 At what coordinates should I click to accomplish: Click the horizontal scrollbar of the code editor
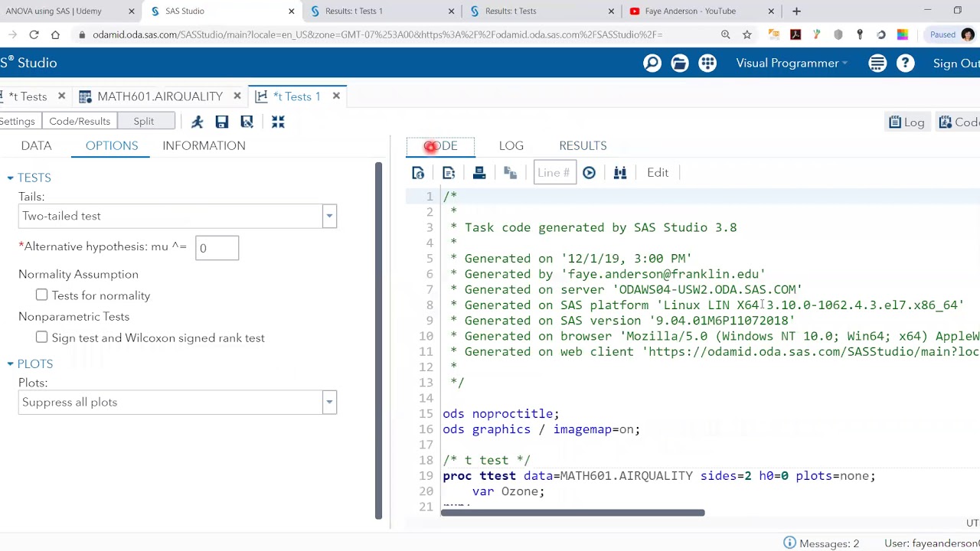(x=573, y=513)
